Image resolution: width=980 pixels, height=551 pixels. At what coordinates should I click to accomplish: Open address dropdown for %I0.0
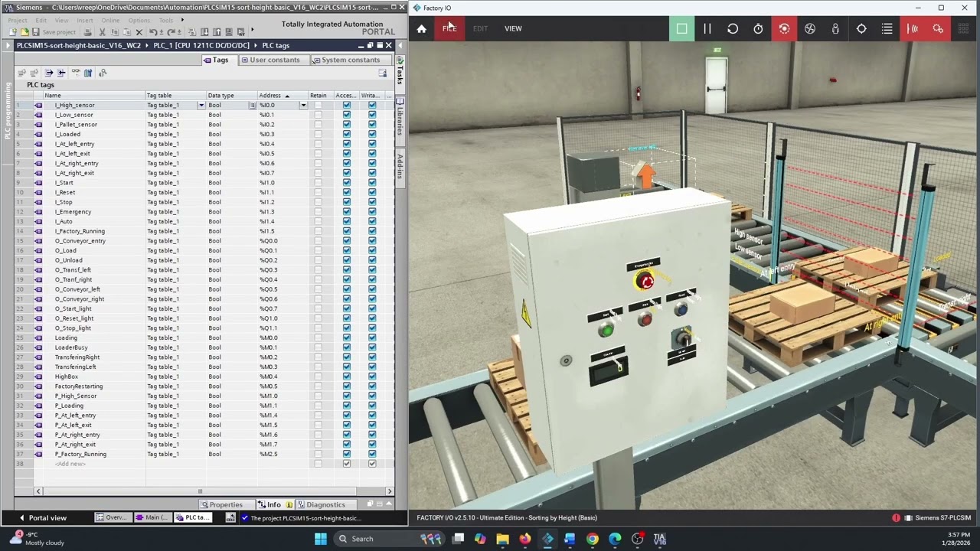click(x=303, y=105)
